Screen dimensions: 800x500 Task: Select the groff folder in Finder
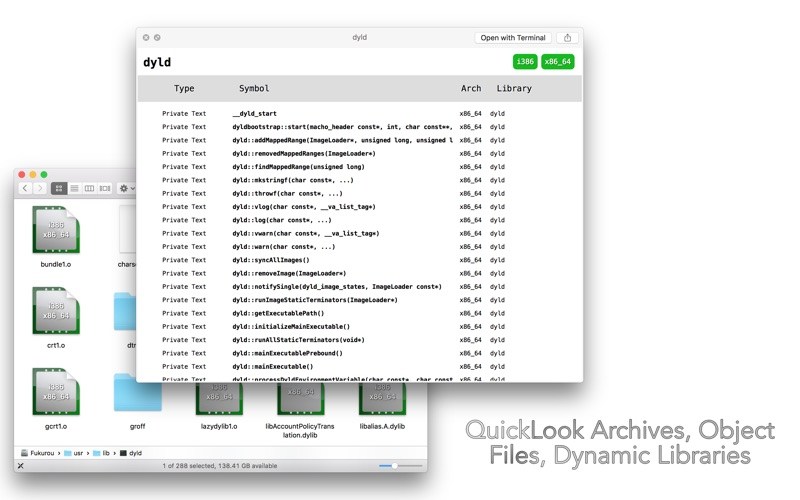coord(137,392)
